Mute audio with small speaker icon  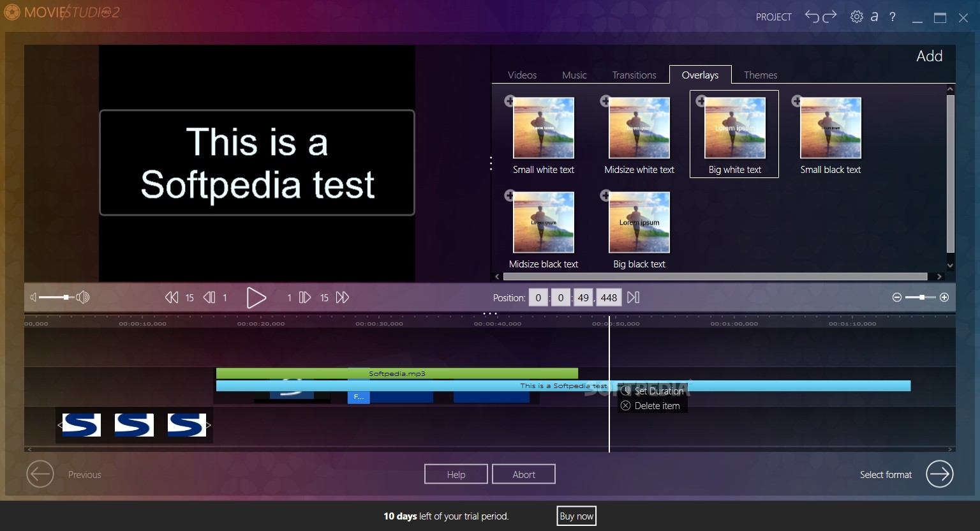pyautogui.click(x=33, y=297)
